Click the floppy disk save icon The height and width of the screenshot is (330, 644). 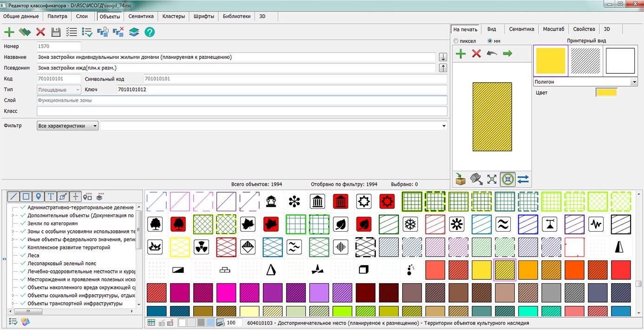click(56, 32)
